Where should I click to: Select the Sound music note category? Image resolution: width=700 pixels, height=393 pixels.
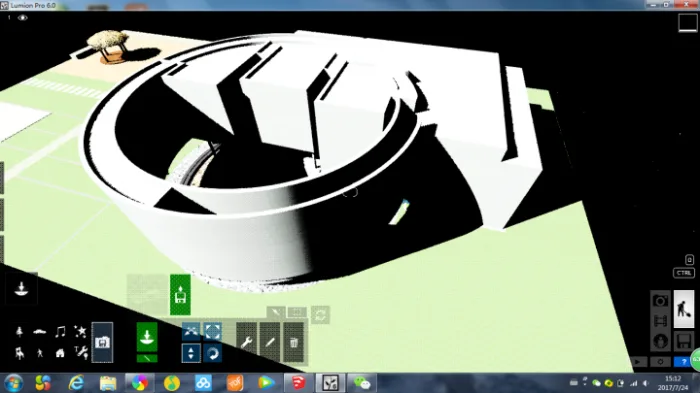(60, 332)
